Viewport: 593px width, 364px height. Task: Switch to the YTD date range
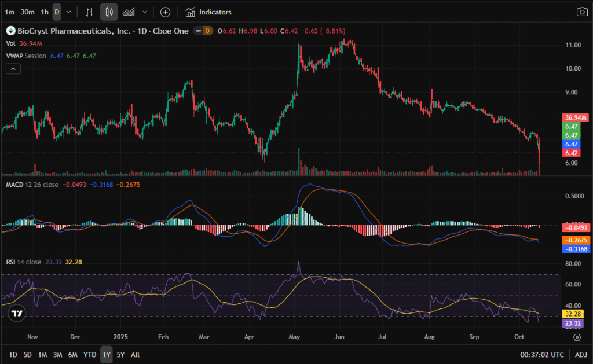(90, 354)
